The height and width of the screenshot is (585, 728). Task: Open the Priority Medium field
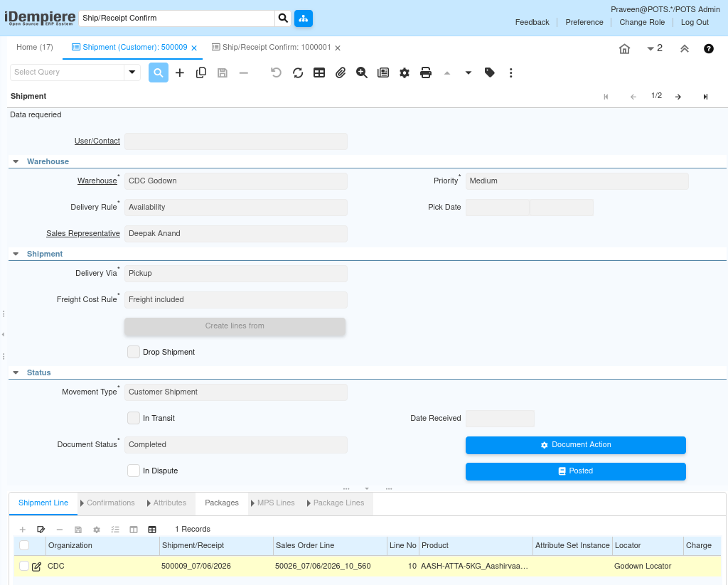click(577, 181)
